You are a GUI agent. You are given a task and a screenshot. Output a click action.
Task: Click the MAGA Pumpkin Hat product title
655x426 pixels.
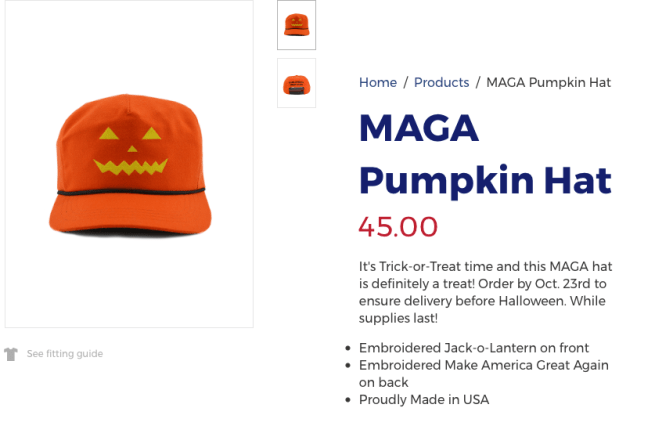[484, 154]
